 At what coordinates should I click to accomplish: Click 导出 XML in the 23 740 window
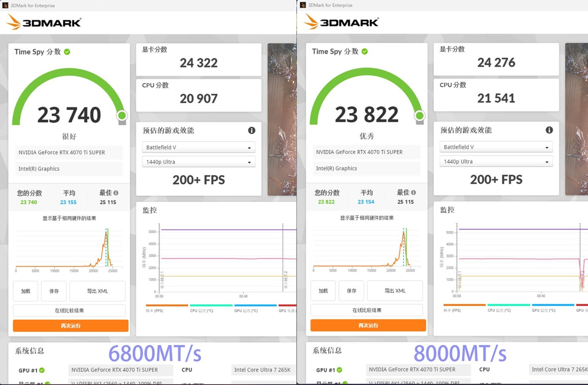tap(97, 291)
